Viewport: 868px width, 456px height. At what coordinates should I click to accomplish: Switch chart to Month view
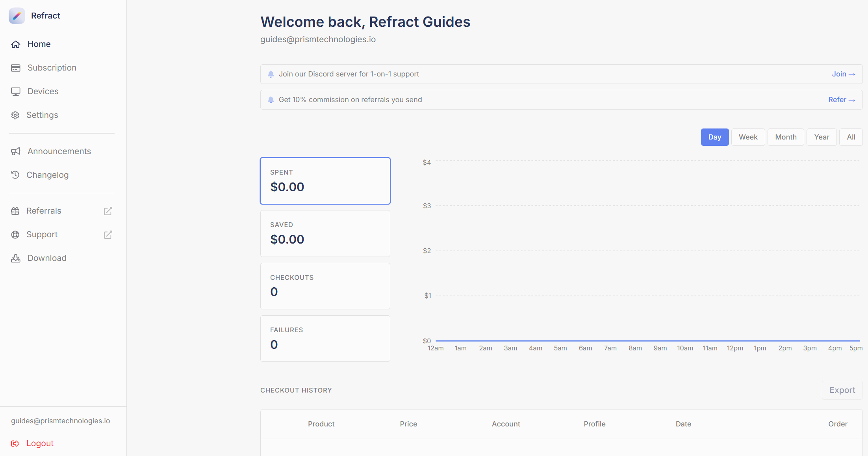point(786,137)
